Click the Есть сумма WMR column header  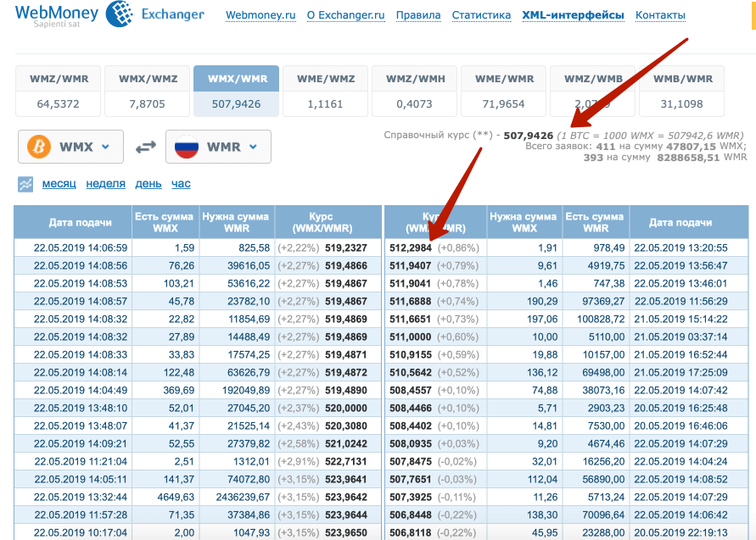pyautogui.click(x=595, y=222)
